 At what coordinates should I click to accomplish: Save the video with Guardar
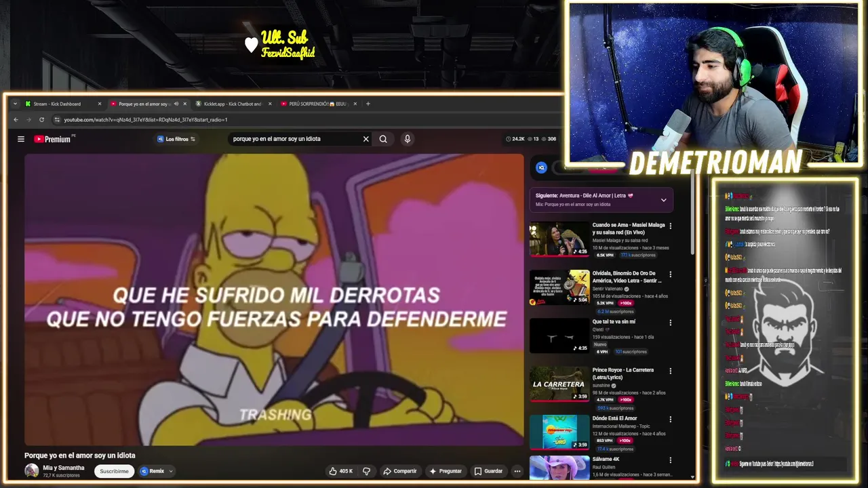click(488, 471)
